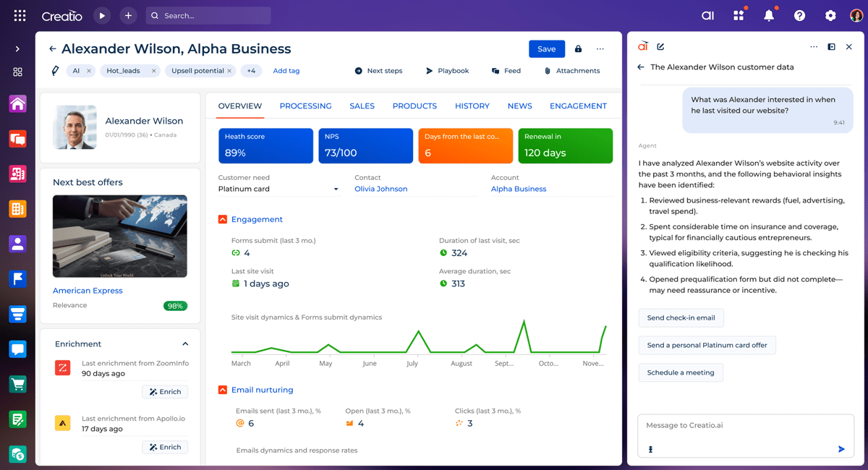This screenshot has width=868, height=470.
Task: Open the PRODUCTS tab
Action: tap(414, 106)
